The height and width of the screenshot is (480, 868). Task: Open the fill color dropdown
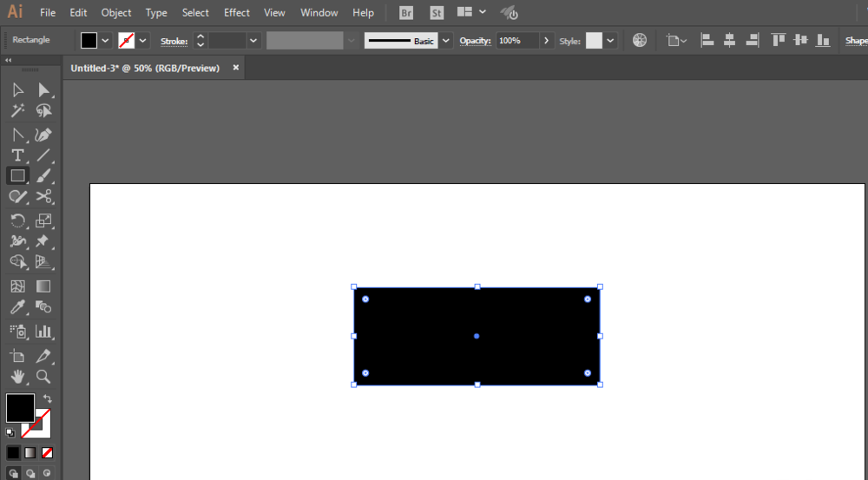click(x=105, y=40)
